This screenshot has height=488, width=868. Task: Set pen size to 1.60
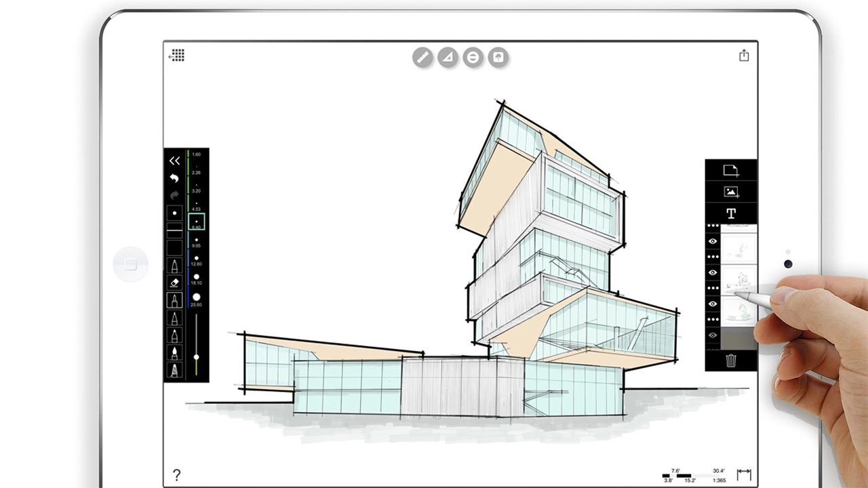(x=196, y=155)
